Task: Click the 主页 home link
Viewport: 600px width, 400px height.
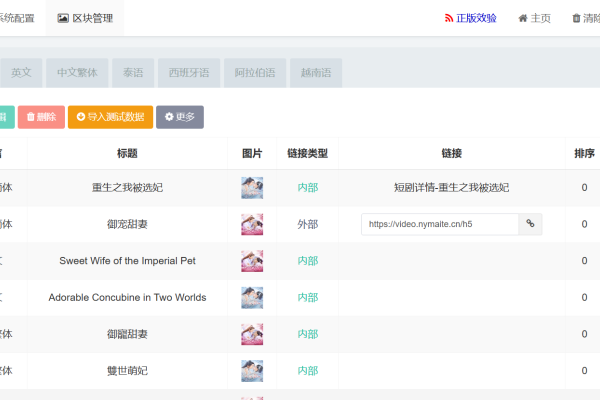Action: click(534, 18)
